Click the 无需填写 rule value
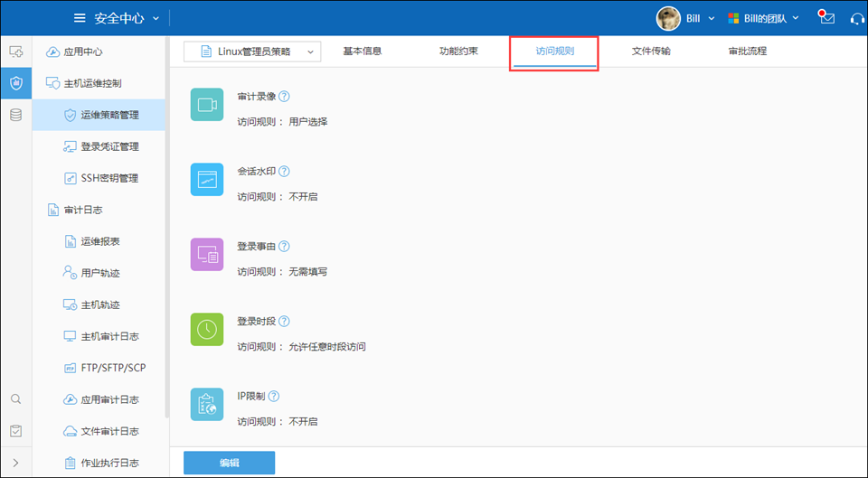868x478 pixels. 308,272
